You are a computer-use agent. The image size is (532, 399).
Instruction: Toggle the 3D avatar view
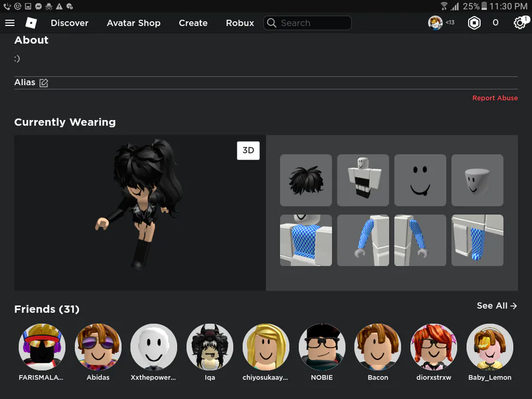coord(248,150)
